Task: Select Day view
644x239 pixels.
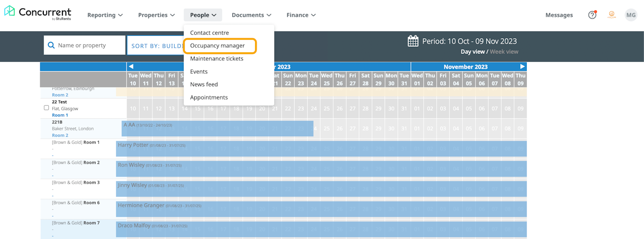Action: (x=472, y=52)
